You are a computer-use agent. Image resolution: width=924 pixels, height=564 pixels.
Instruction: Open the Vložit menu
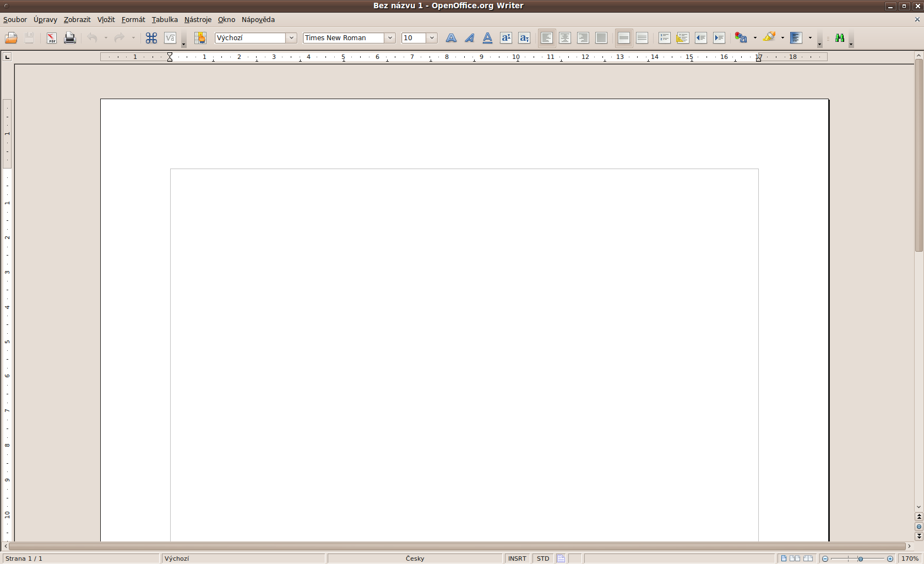point(106,20)
